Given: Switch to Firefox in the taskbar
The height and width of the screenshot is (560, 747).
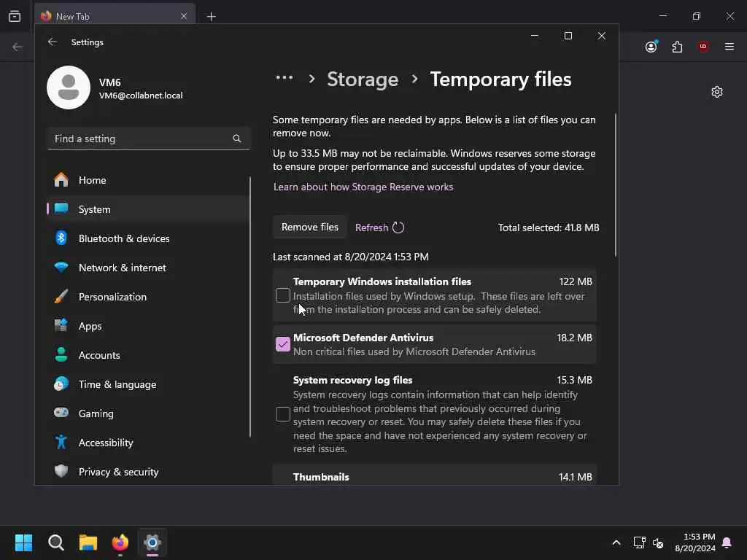Looking at the screenshot, I should point(120,542).
